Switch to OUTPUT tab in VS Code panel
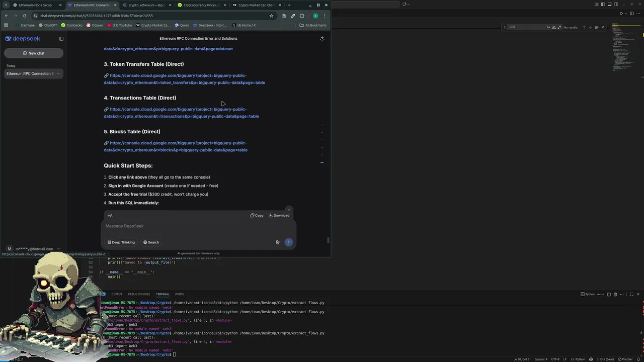The image size is (644, 362). click(117, 294)
